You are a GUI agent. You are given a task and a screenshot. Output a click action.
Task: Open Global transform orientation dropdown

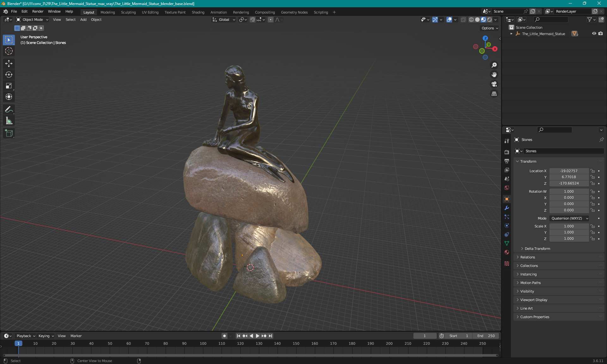(224, 20)
